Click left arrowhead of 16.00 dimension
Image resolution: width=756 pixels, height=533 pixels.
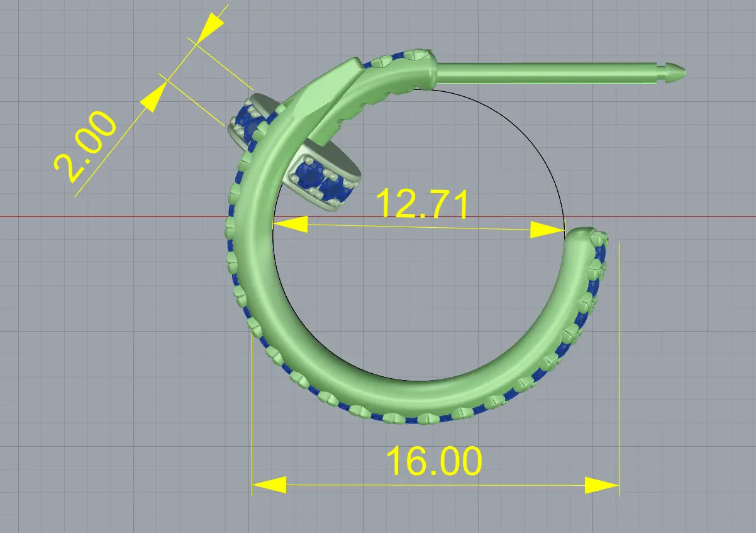pyautogui.click(x=269, y=485)
